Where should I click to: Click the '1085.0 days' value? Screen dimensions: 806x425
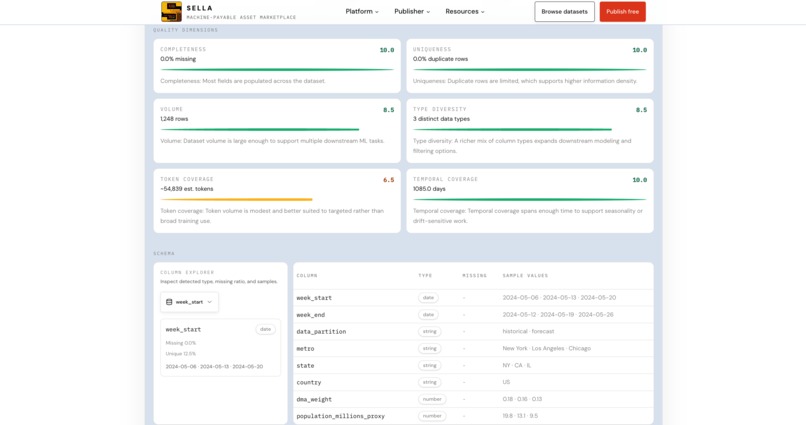(x=429, y=189)
